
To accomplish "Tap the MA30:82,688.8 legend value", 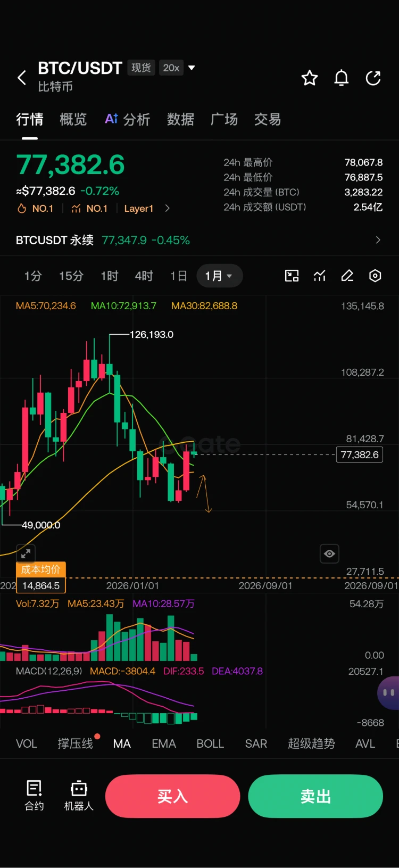I will [204, 306].
